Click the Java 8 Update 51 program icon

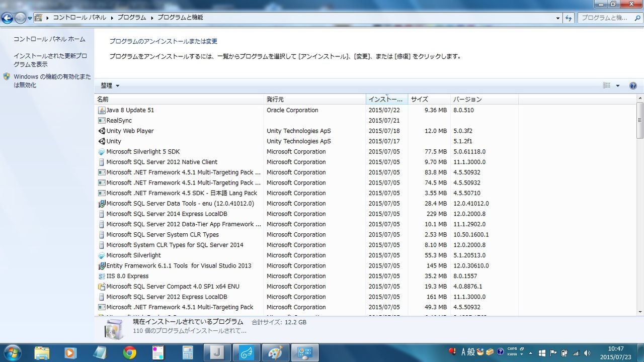tap(102, 110)
